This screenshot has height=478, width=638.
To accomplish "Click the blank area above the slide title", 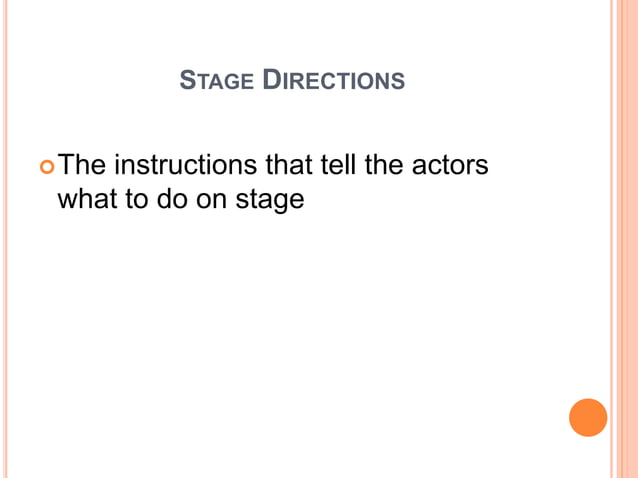I will tap(300, 30).
